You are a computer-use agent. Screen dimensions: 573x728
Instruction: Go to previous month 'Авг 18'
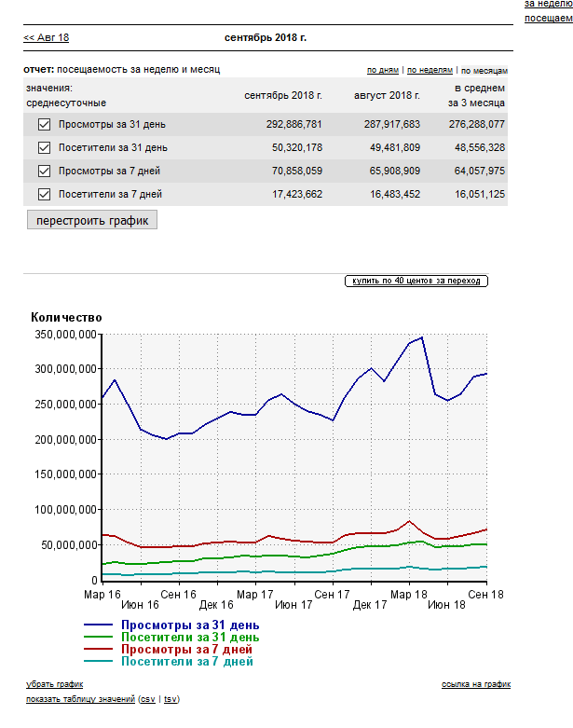coord(46,37)
